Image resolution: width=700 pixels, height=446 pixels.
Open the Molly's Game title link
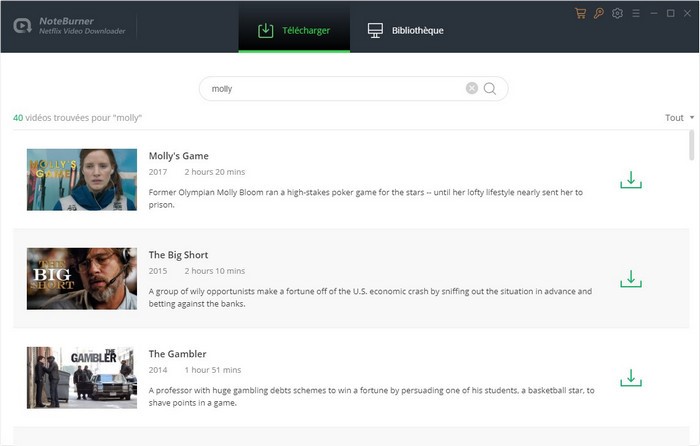coord(178,156)
